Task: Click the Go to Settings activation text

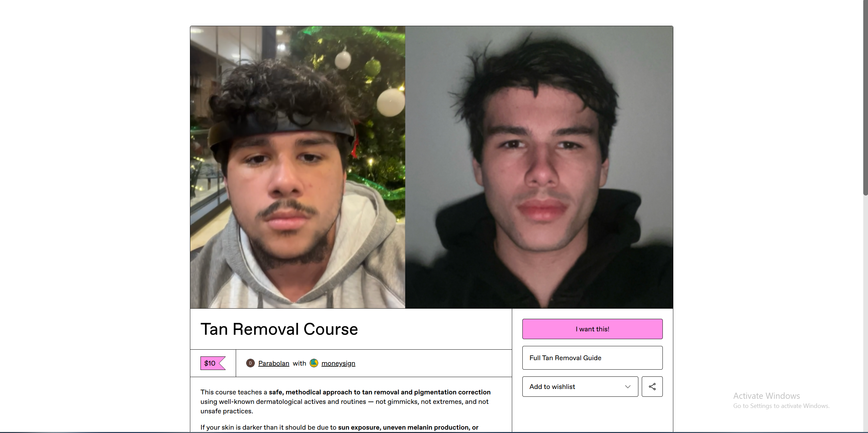Action: coord(781,406)
